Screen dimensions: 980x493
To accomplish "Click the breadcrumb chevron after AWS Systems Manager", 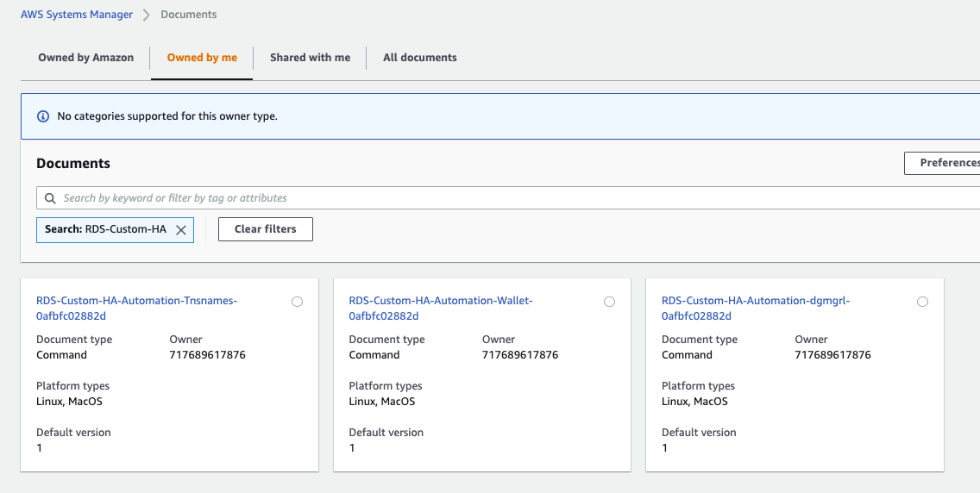I will click(147, 15).
